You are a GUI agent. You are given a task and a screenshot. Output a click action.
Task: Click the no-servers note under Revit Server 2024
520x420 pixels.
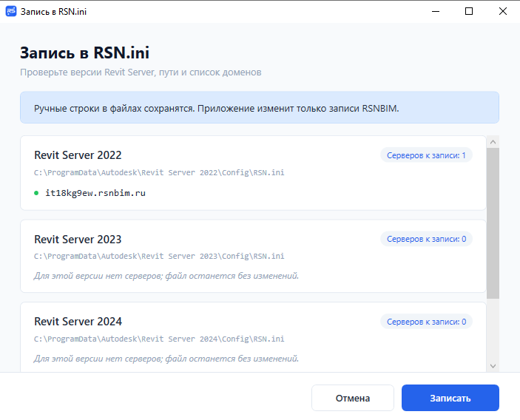[166, 359]
